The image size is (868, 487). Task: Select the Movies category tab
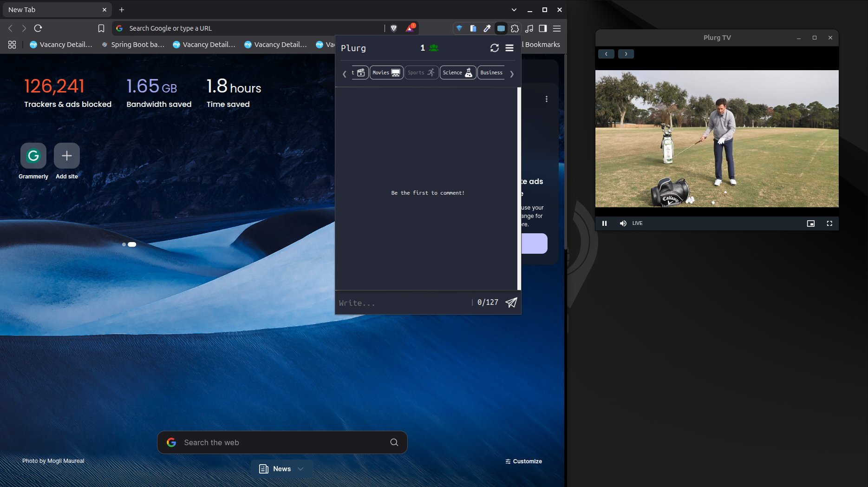[386, 72]
